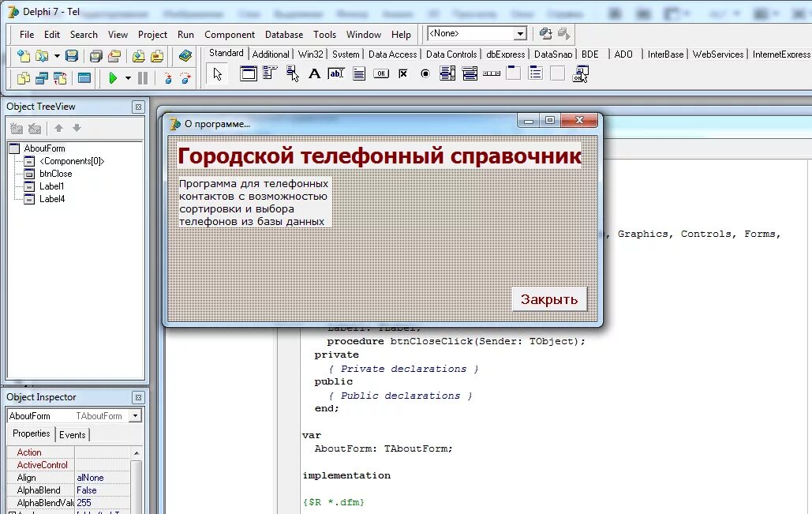This screenshot has height=514, width=812.
Task: Close the Object TreeView panel
Action: coord(138,107)
